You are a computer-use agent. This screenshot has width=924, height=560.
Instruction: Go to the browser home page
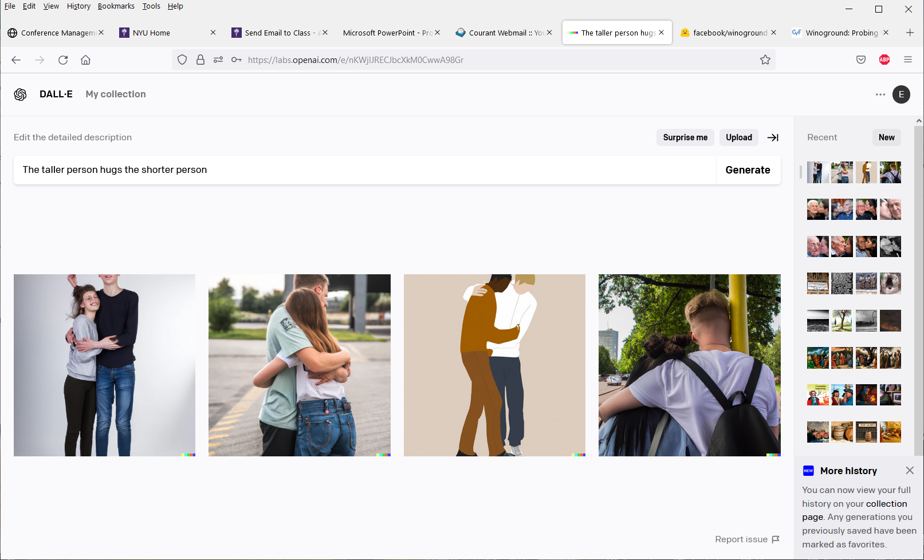pos(85,60)
